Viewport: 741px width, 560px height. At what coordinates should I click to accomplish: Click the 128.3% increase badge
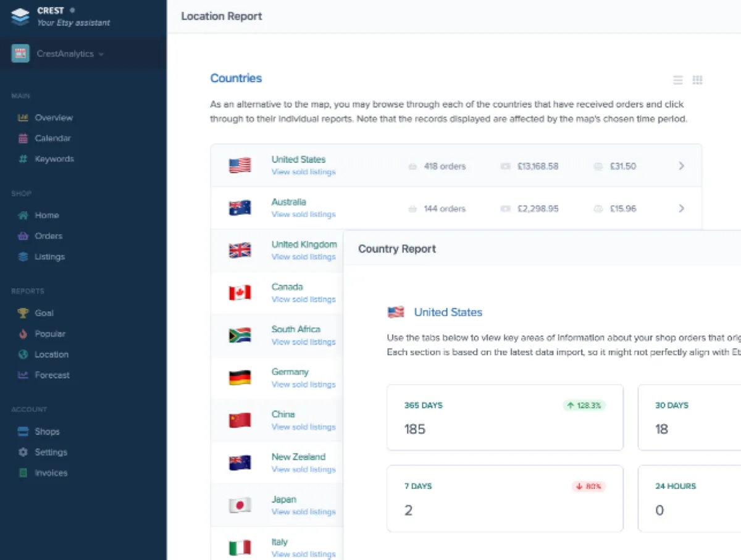pyautogui.click(x=584, y=406)
